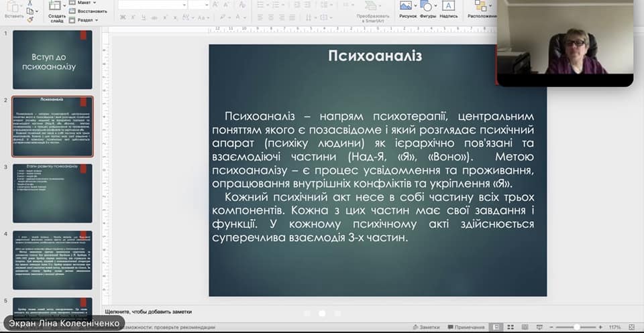Click fit slide to window icon

[x=632, y=327]
